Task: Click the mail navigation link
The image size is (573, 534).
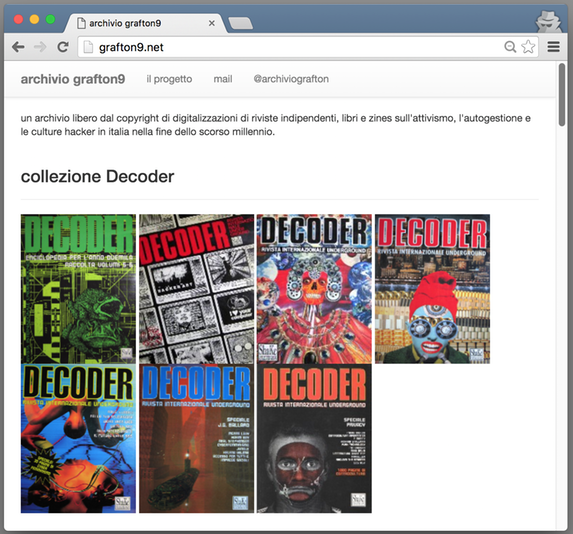Action: [223, 79]
